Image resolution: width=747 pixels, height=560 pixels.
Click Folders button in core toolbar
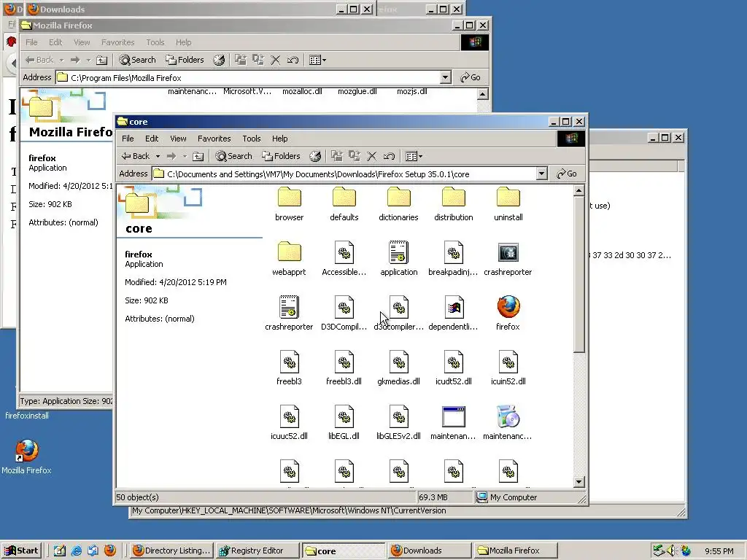pyautogui.click(x=281, y=156)
